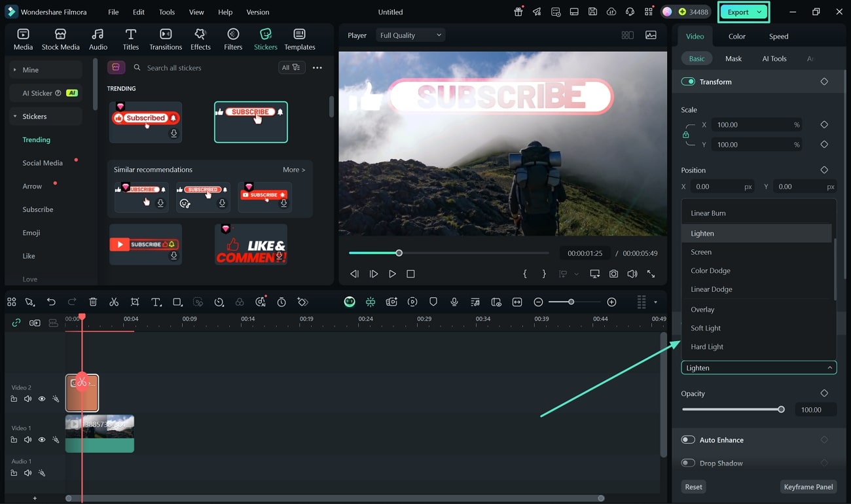
Task: Select the Mask sub-tab
Action: 733,59
